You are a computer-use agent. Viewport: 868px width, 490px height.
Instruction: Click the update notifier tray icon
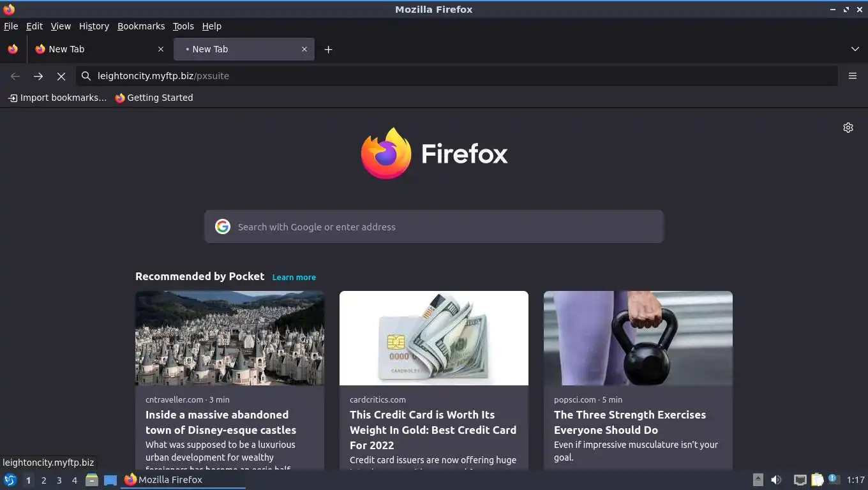[834, 479]
